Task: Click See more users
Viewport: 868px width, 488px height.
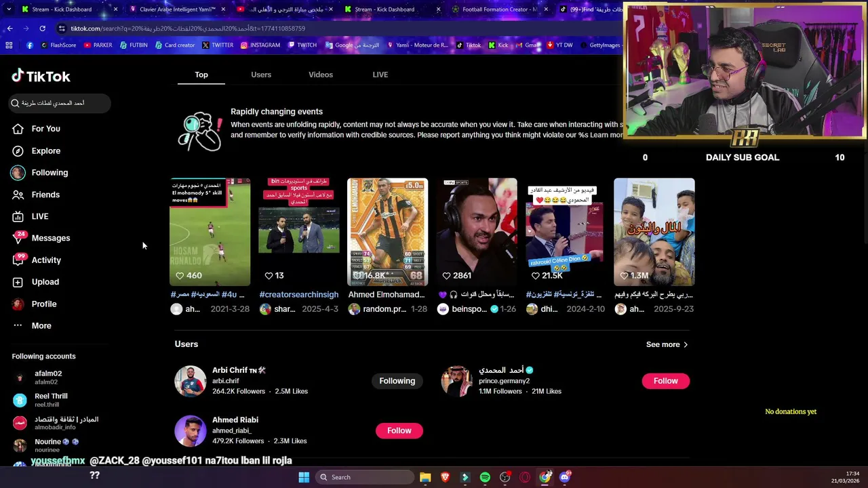Action: [667, 344]
